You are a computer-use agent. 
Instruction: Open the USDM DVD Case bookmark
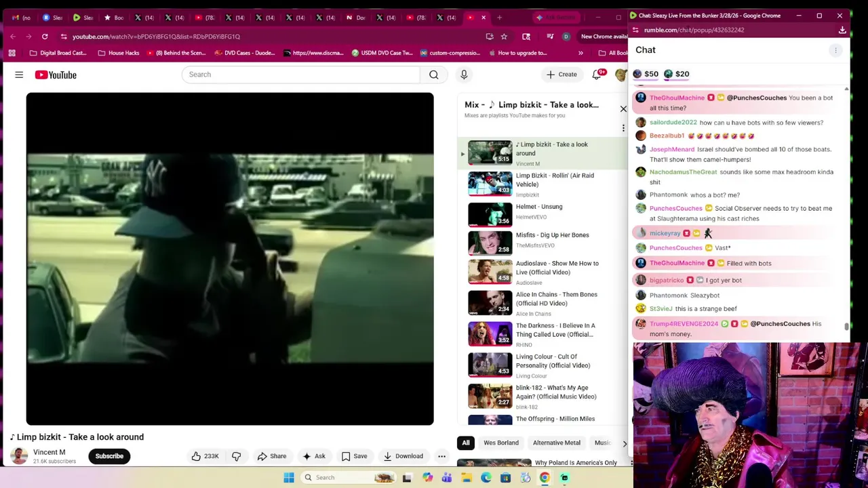(x=380, y=53)
